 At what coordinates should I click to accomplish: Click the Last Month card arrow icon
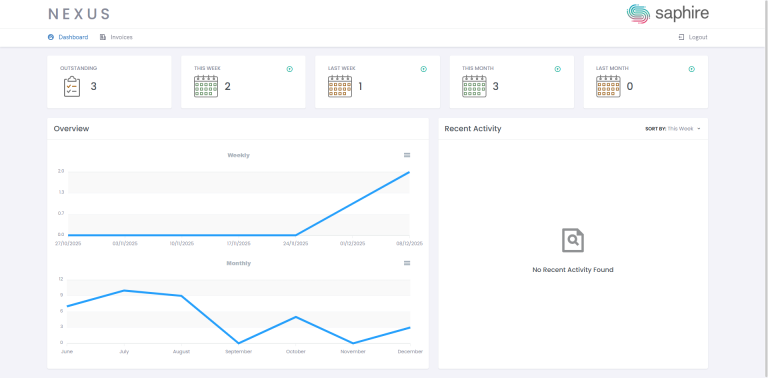tap(692, 69)
